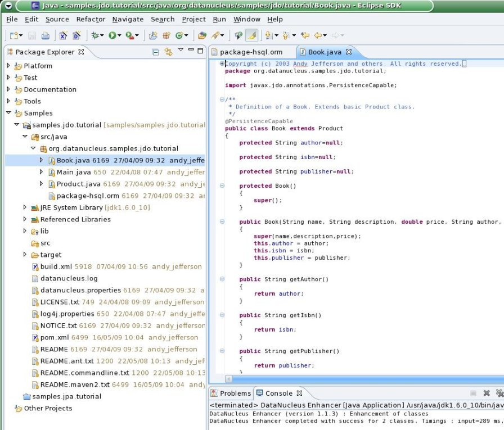
Task: Click the New Java Package icon
Action: click(166, 35)
